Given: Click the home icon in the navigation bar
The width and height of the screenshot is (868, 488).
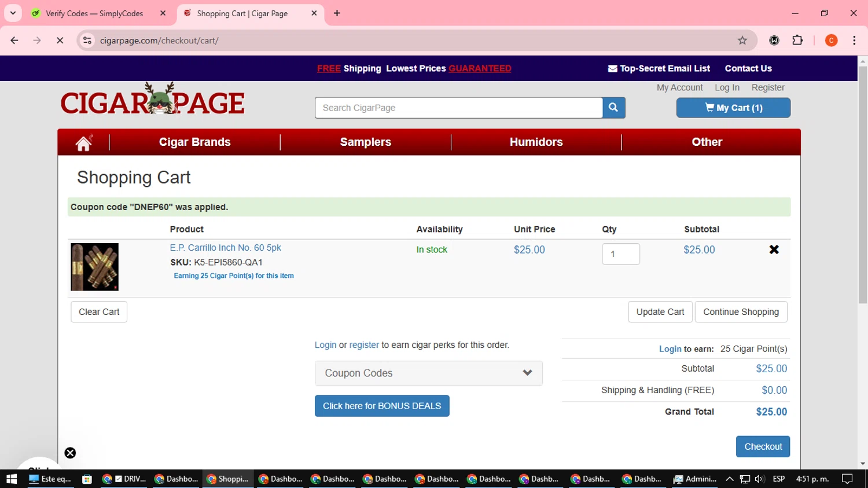Looking at the screenshot, I should tap(83, 142).
